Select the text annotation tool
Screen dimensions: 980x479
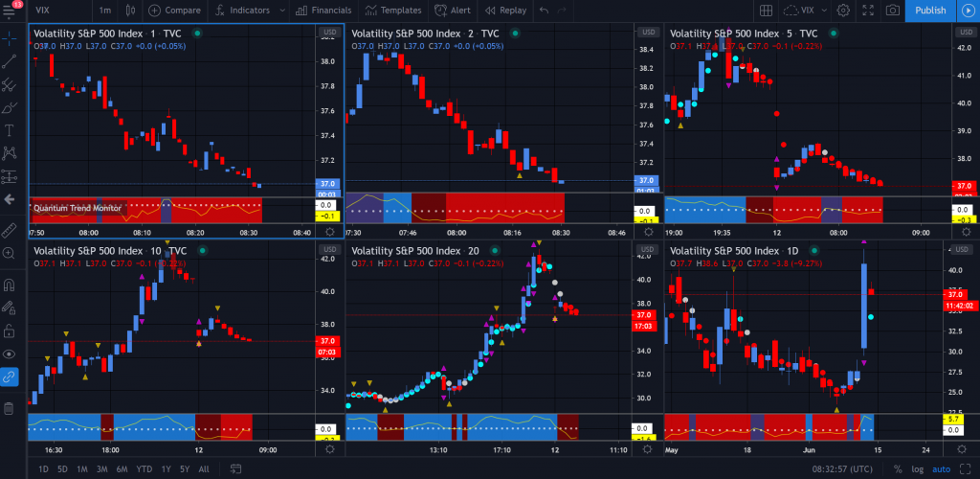10,130
